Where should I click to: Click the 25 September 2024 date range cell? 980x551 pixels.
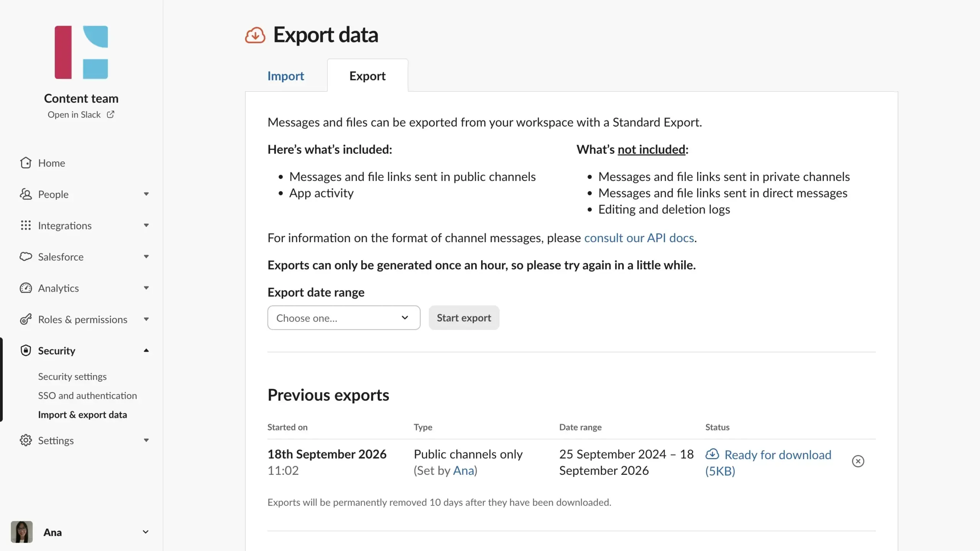click(626, 462)
